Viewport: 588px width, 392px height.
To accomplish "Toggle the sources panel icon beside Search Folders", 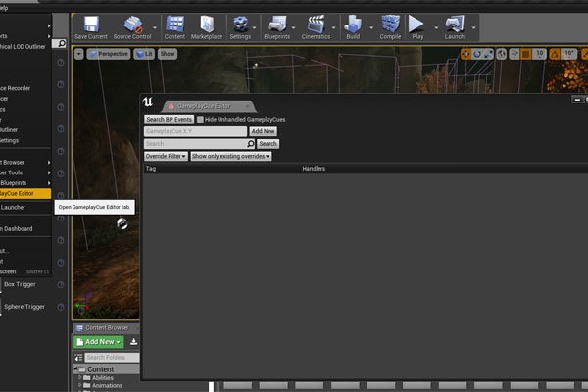I will pos(78,357).
